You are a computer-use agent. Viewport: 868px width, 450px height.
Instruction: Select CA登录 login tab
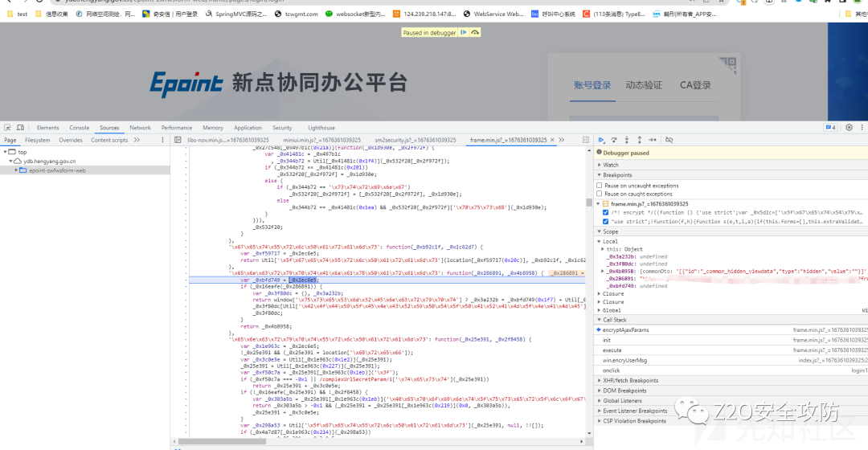pos(695,85)
